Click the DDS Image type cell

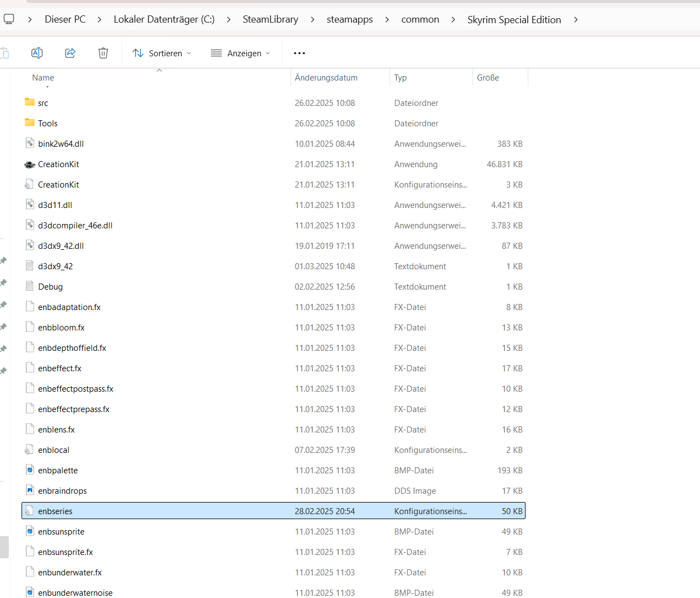pyautogui.click(x=415, y=490)
